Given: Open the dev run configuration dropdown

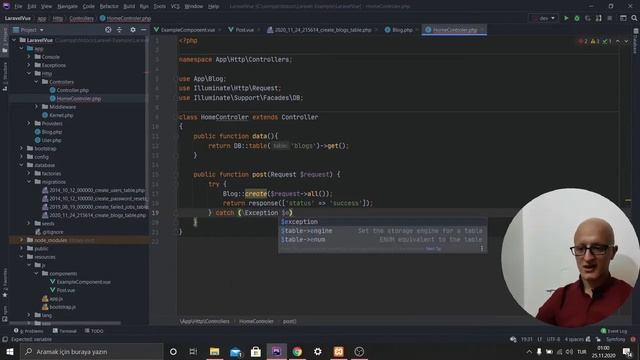Looking at the screenshot, I should tap(543, 18).
